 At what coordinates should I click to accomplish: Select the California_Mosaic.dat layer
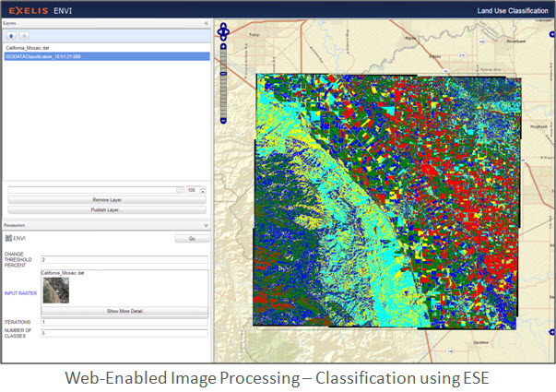point(28,47)
